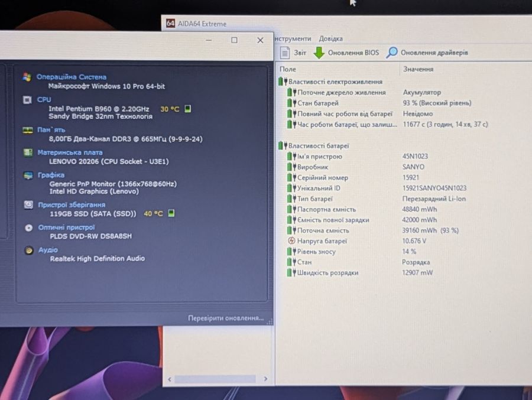532x400 pixels.
Task: Click the Поле column header
Action: (x=287, y=69)
